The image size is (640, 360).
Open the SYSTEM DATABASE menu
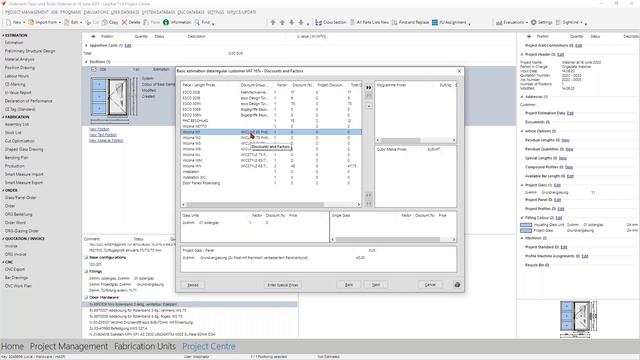(x=158, y=12)
